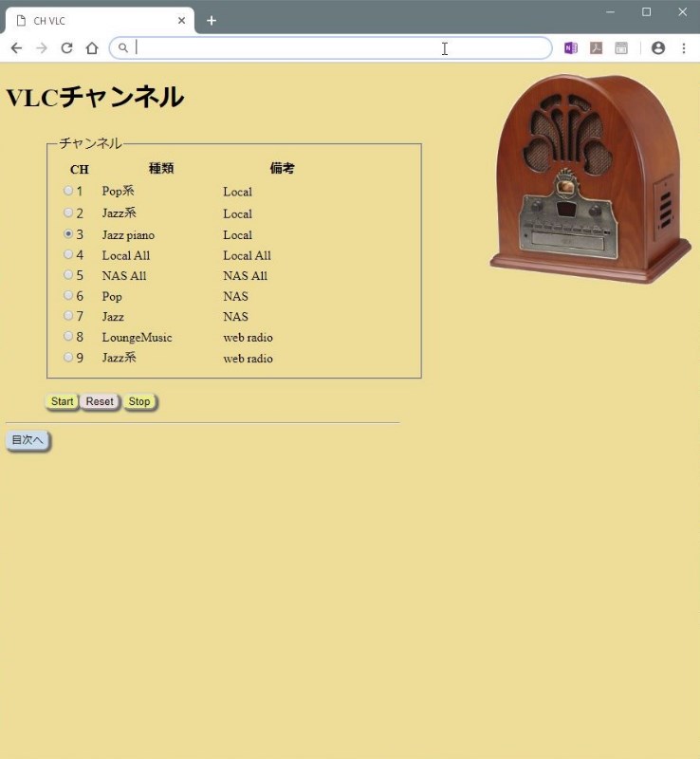The height and width of the screenshot is (759, 700).
Task: Click the VLCチャンネル heading
Action: [95, 97]
